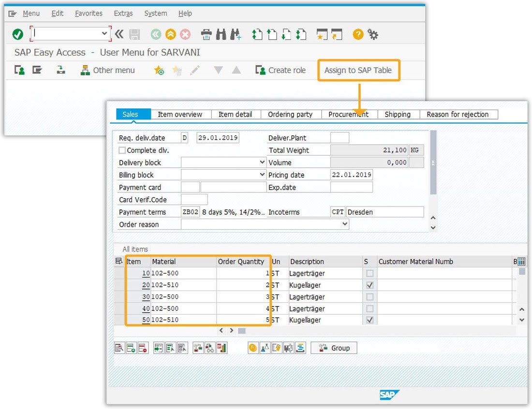Click the table column settings icon
This screenshot has height=409, width=532.
521,261
